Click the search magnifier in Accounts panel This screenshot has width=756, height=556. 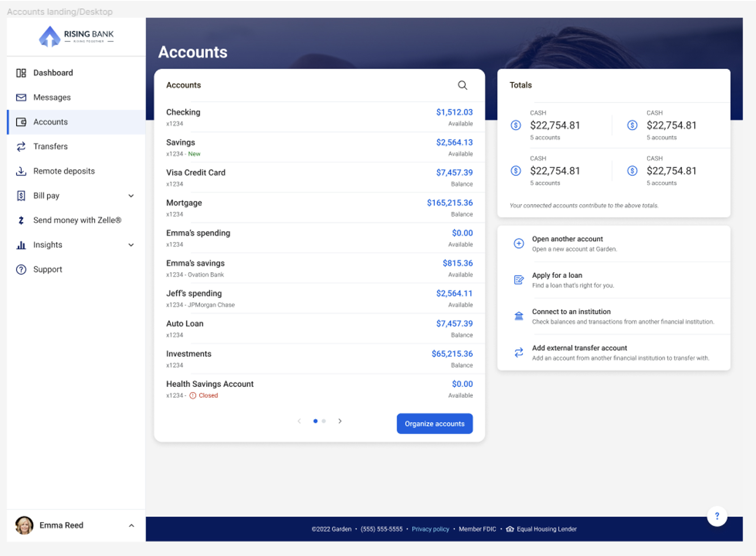pos(462,85)
